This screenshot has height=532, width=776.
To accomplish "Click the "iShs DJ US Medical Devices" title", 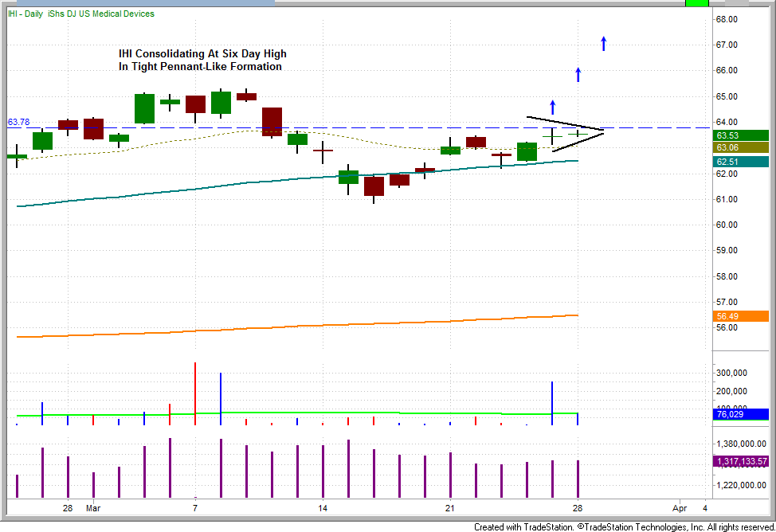I will (x=101, y=14).
